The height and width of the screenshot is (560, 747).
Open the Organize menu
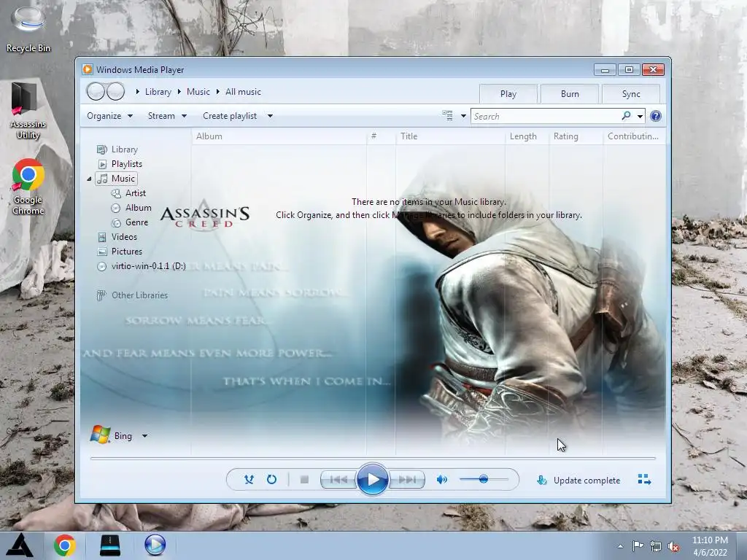click(109, 116)
